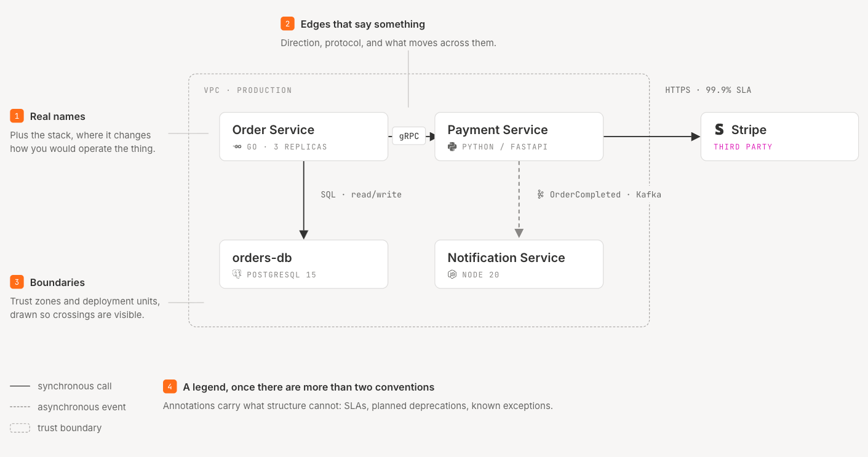Click the Stripe S logo icon
This screenshot has height=457, width=868.
(x=719, y=130)
